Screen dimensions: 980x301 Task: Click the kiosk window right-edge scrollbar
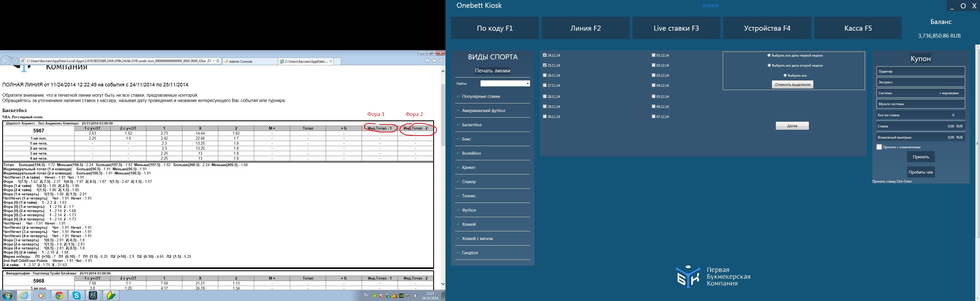[x=977, y=143]
